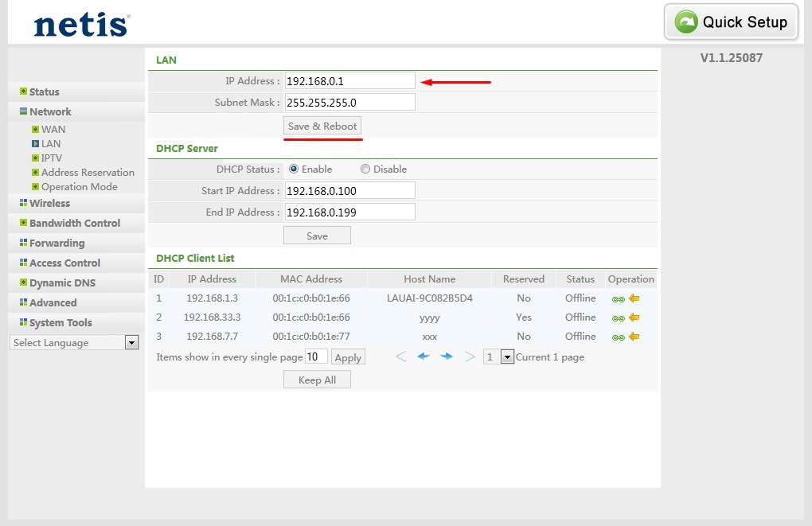Launch Quick Setup wizard
Viewport: 812px width, 526px height.
point(731,22)
